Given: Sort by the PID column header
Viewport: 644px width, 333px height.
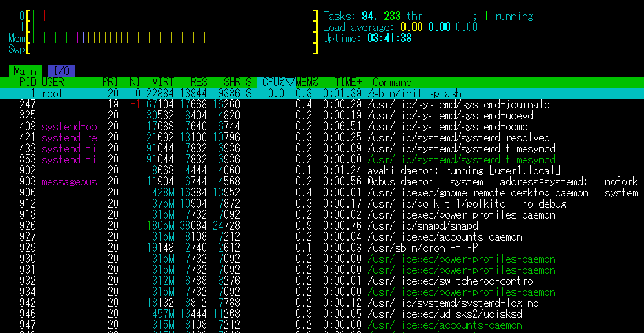Looking at the screenshot, I should click(28, 82).
